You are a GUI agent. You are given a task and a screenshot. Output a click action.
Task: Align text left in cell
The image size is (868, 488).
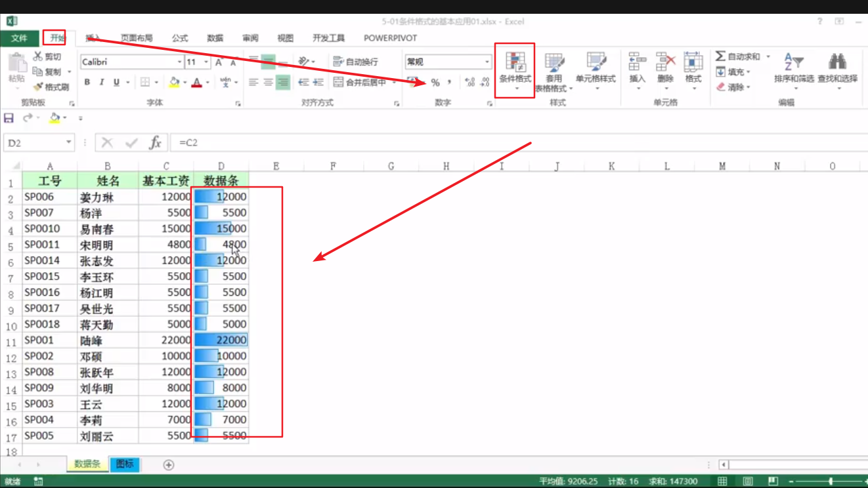(x=254, y=83)
